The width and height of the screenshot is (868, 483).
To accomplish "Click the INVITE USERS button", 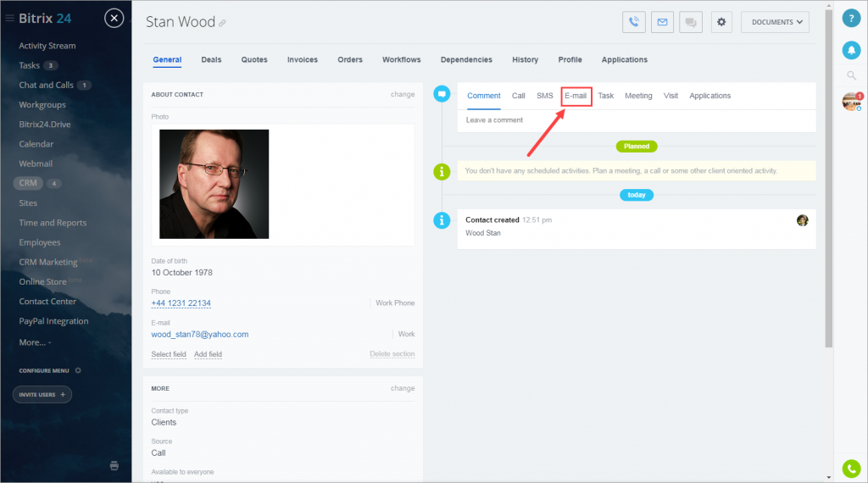I will 42,395.
